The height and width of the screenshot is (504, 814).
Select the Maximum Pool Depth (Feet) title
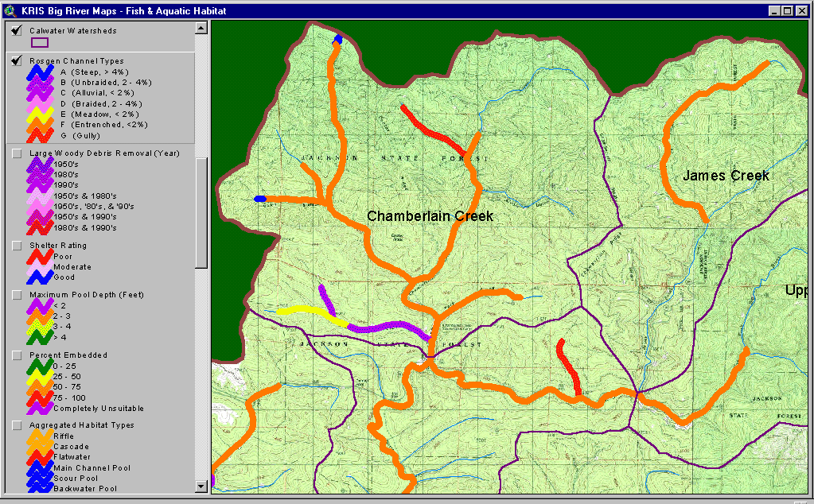pos(86,295)
